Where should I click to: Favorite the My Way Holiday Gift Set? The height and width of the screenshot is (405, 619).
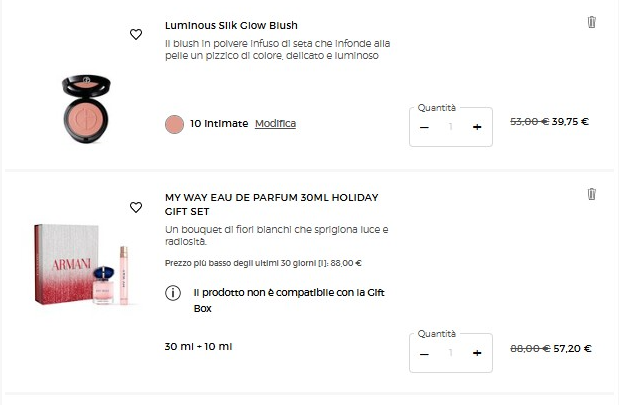[x=136, y=207]
